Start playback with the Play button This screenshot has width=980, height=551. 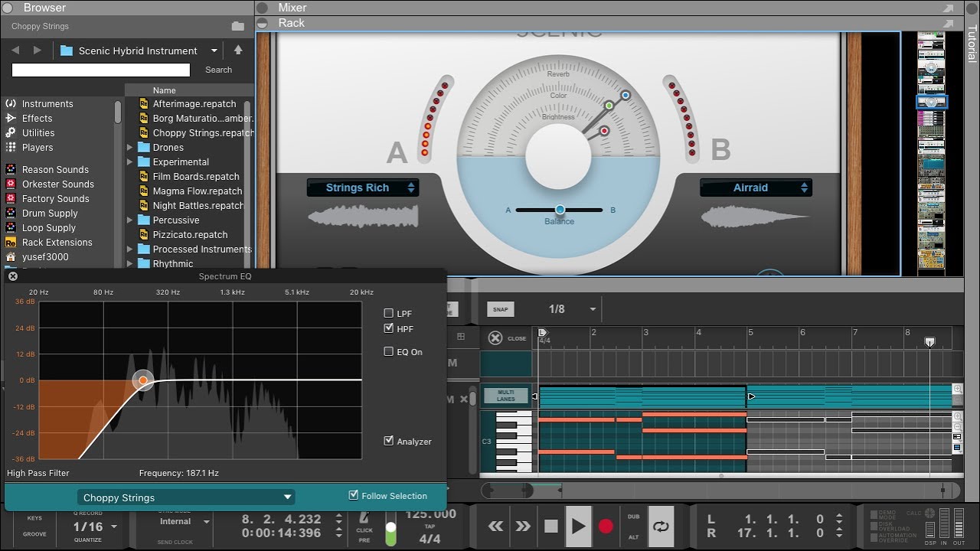click(578, 526)
